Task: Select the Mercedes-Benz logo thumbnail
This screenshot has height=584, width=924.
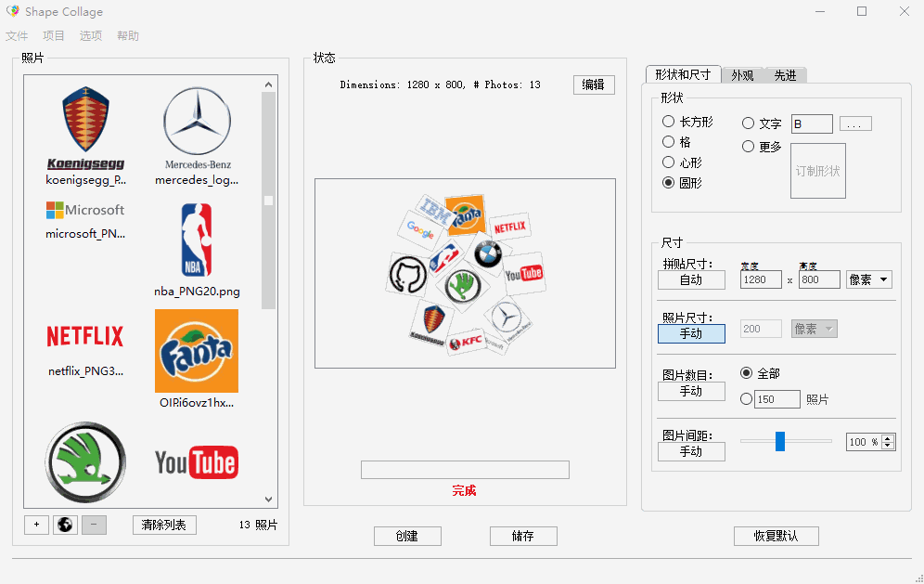Action: tap(197, 128)
